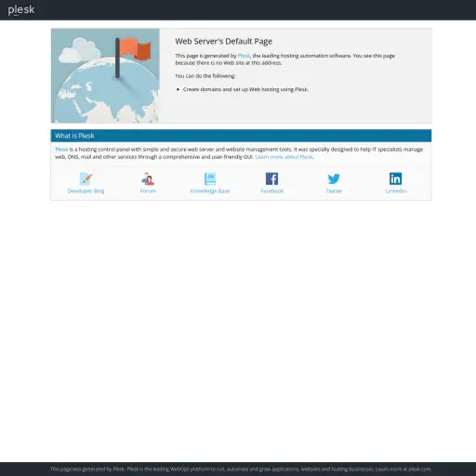
Task: Open the LinkedIn logo icon
Action: [396, 178]
